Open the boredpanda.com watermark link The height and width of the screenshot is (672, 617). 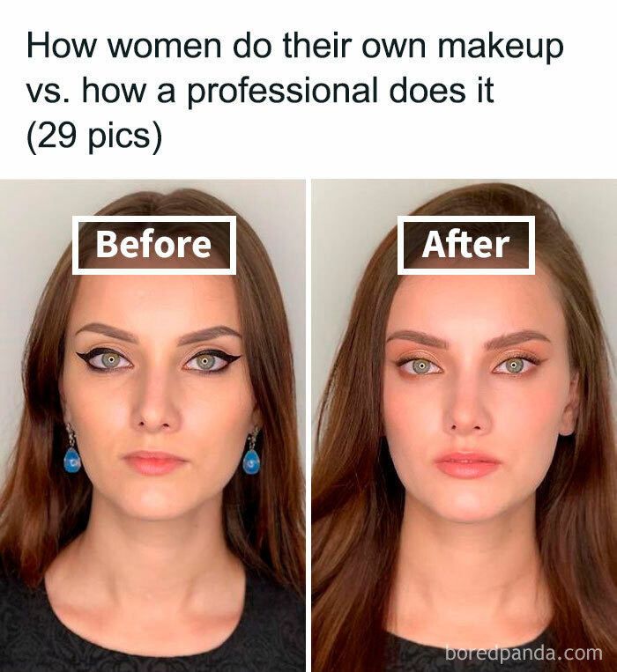(524, 654)
